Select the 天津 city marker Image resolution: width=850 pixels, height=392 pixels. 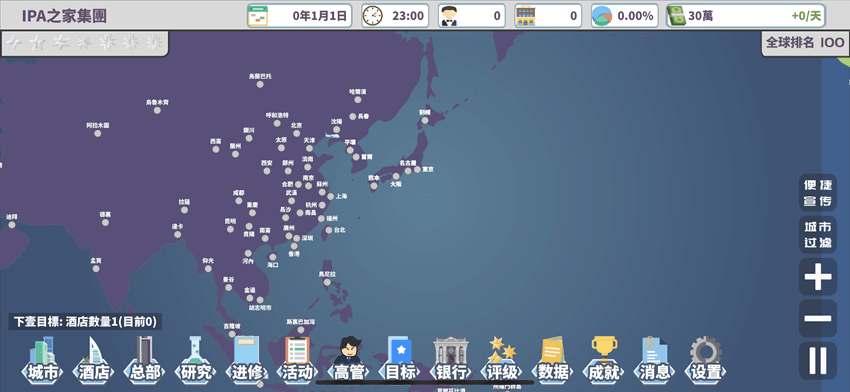point(309,148)
